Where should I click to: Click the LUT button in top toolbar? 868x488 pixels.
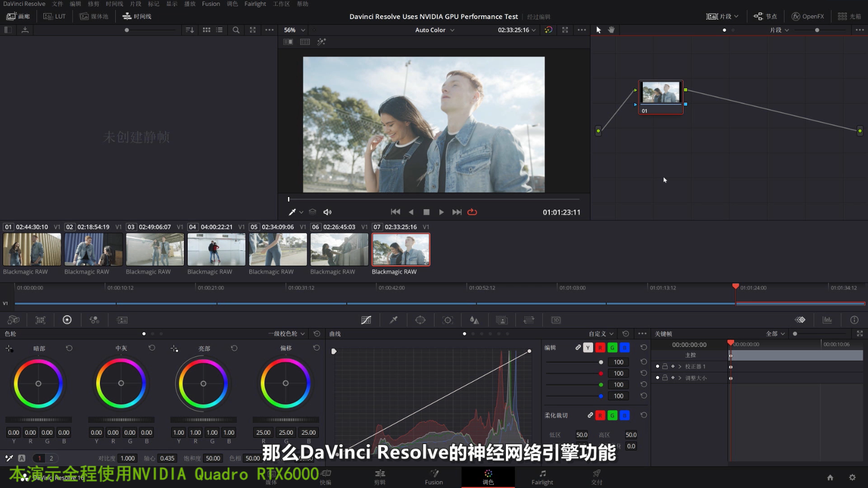click(55, 16)
